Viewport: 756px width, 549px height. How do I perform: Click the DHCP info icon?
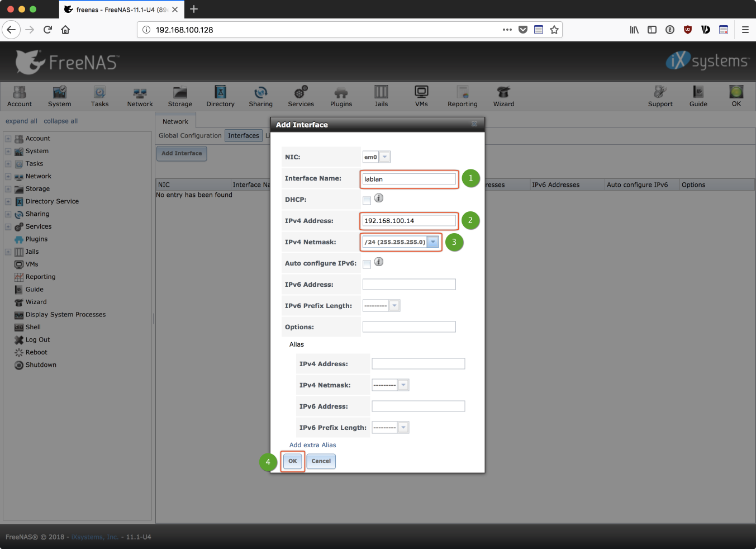point(379,198)
